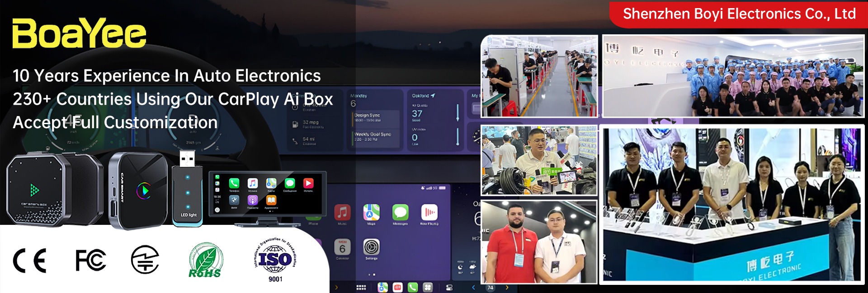Screen dimensions: 868x293
Task: Click '230+ Countries Using Our CarPlay Ai Box' text
Action: tap(173, 99)
